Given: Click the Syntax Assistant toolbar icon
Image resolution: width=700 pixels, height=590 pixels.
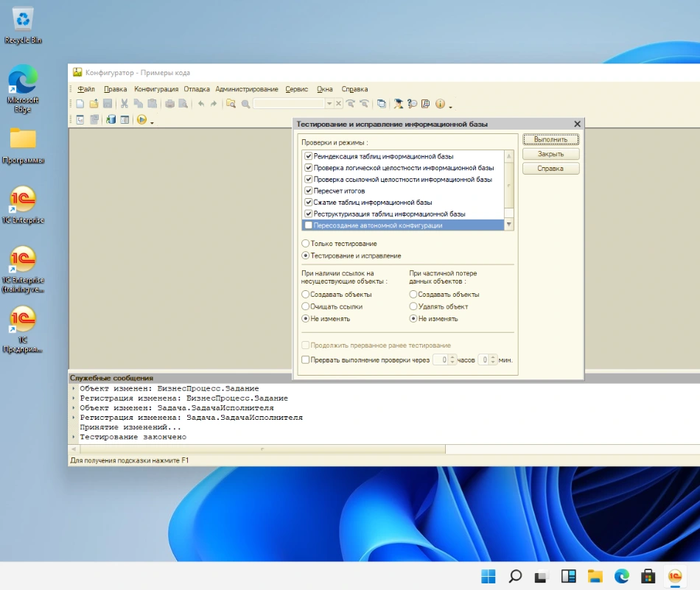Looking at the screenshot, I should point(399,104).
